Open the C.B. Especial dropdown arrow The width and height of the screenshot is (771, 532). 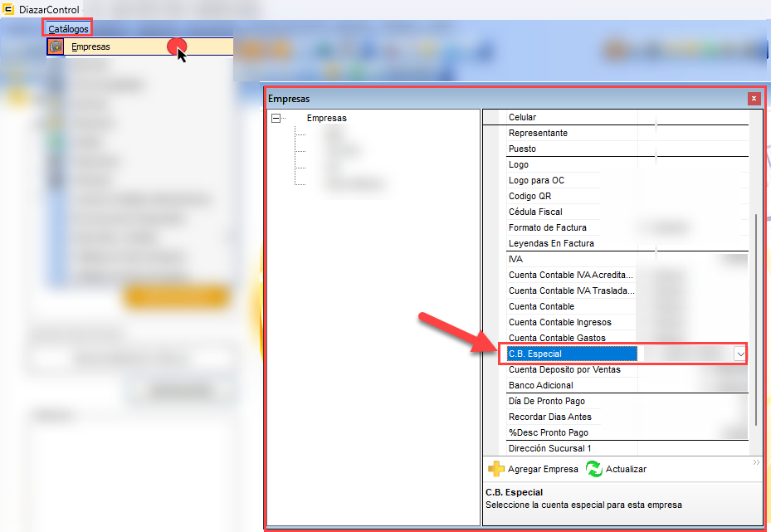[x=739, y=354]
